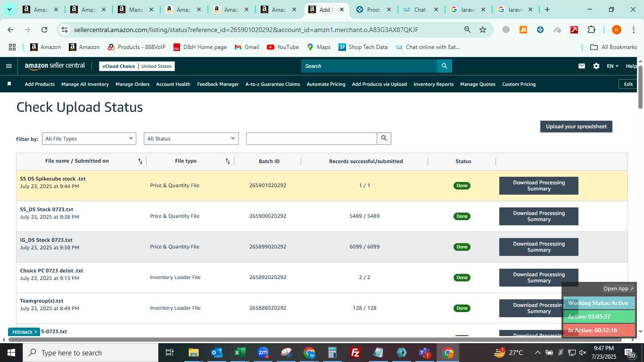Open the Excel icon in taskbar

pyautogui.click(x=239, y=353)
